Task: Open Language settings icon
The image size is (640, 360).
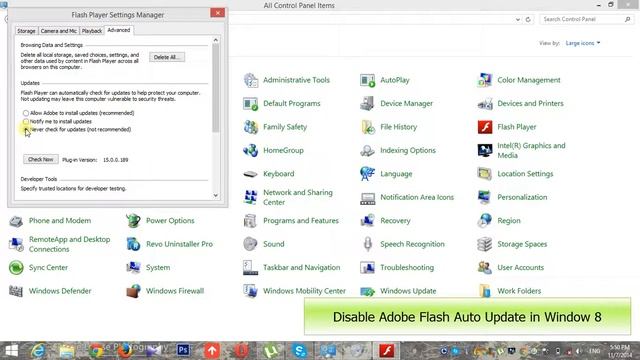Action: tap(367, 174)
